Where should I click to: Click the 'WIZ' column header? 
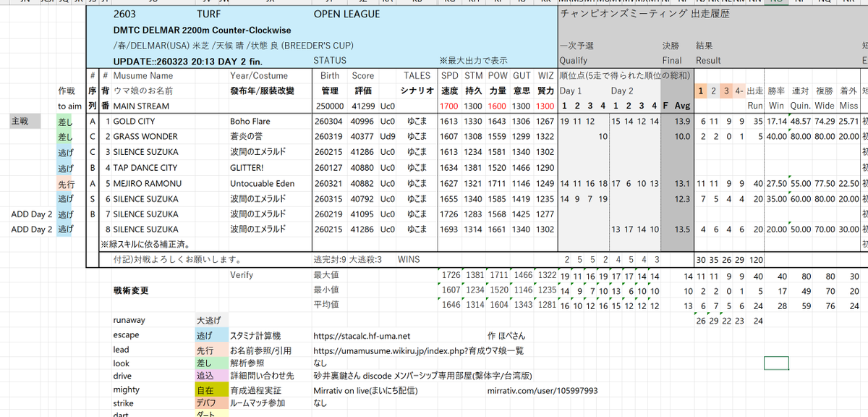(x=546, y=75)
